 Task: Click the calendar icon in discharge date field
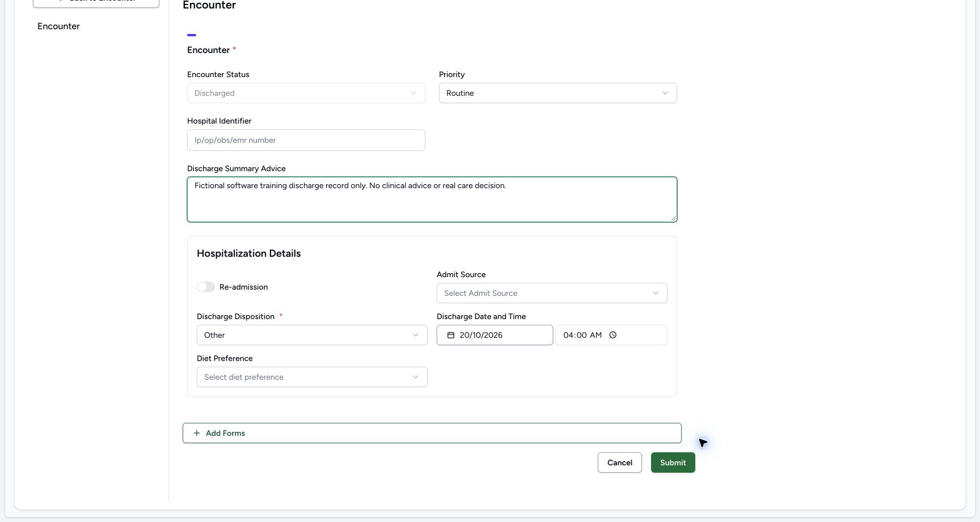click(451, 335)
